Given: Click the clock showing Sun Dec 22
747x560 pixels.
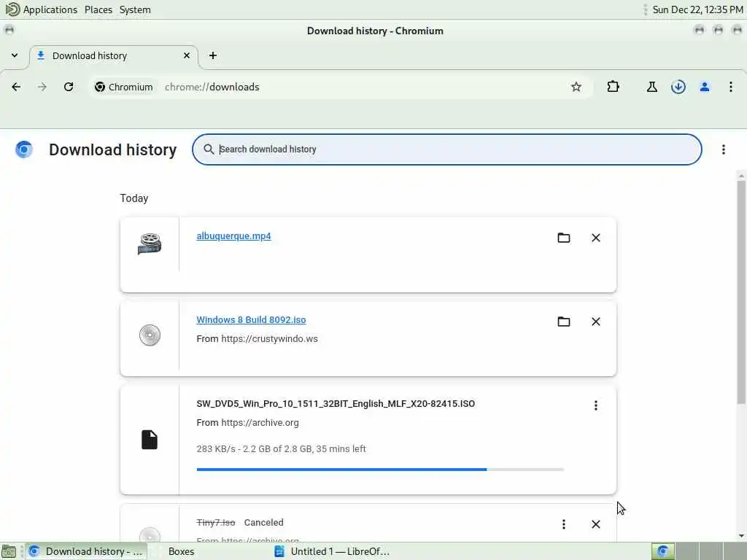Looking at the screenshot, I should coord(697,9).
